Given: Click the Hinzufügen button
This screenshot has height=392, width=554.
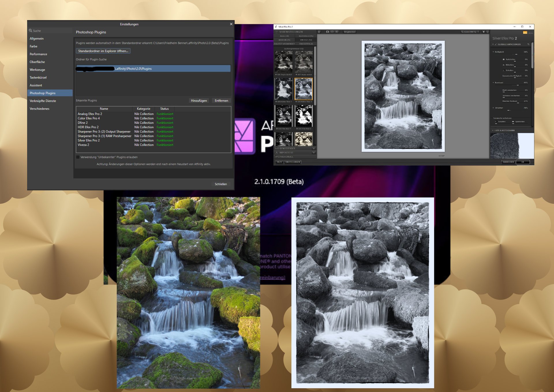Looking at the screenshot, I should point(199,100).
